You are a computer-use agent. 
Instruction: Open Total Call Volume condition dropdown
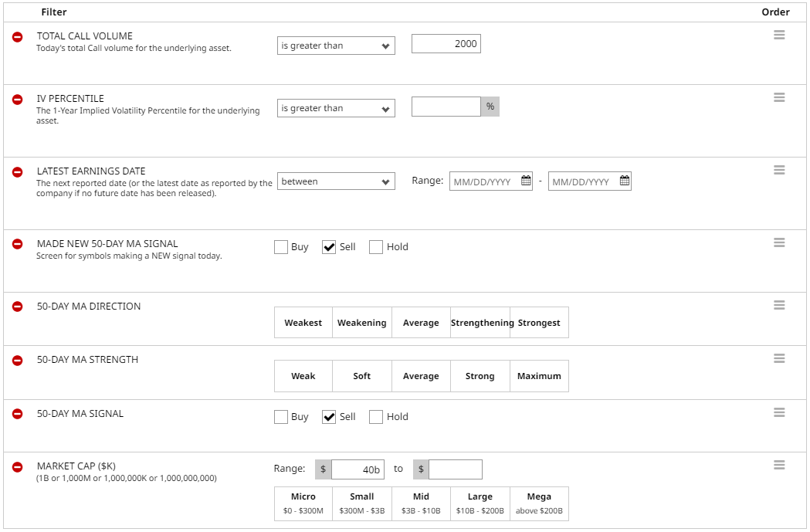[x=336, y=46]
